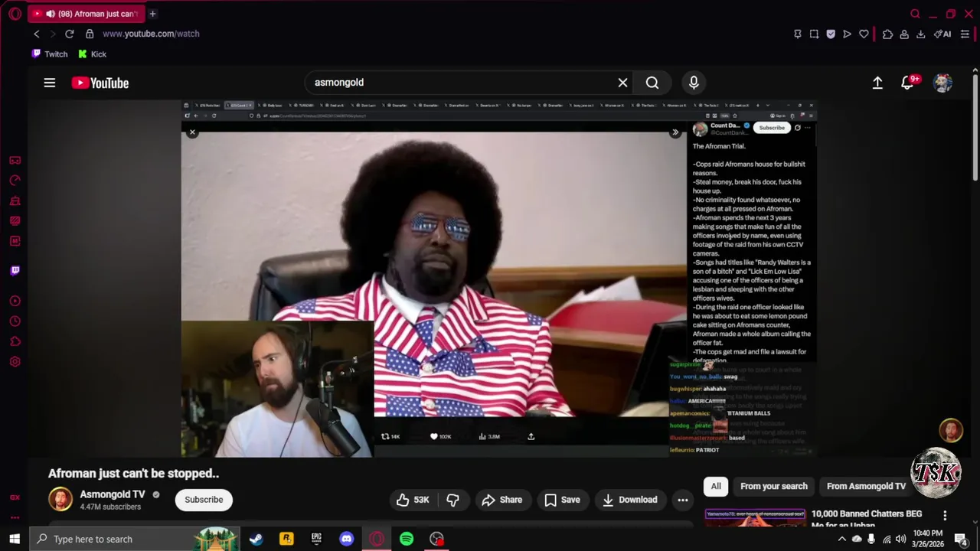Open the Windows Start menu
This screenshot has height=551, width=980.
click(x=14, y=539)
